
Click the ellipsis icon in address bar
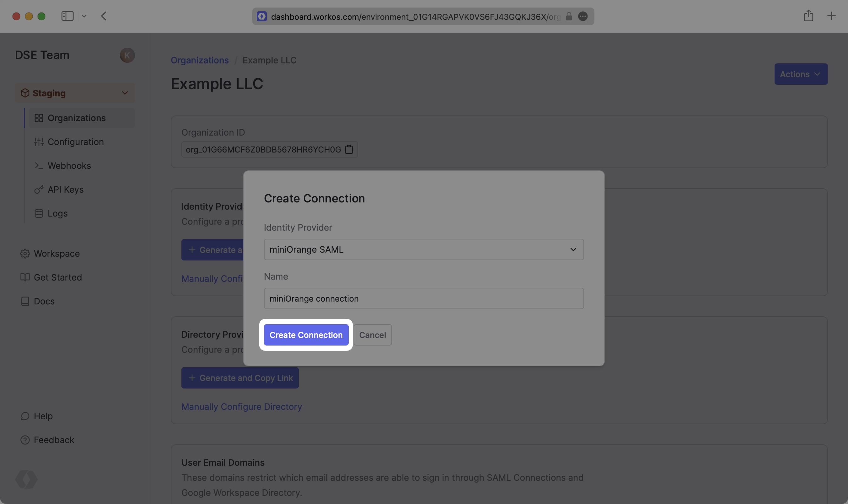(583, 16)
